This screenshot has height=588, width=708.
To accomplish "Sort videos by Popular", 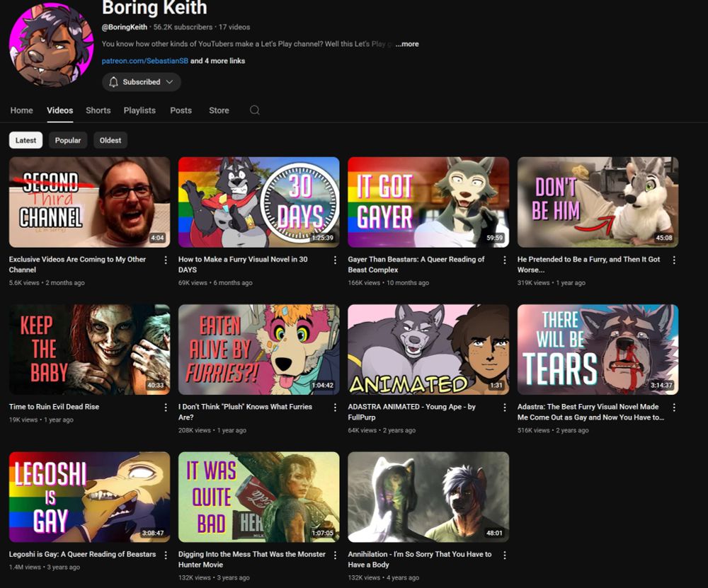I will click(x=68, y=140).
